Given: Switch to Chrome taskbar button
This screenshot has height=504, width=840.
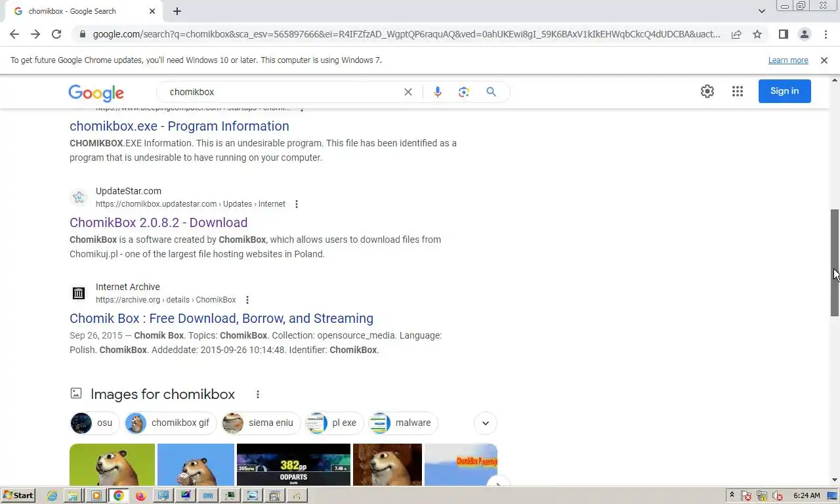Looking at the screenshot, I should [118, 495].
